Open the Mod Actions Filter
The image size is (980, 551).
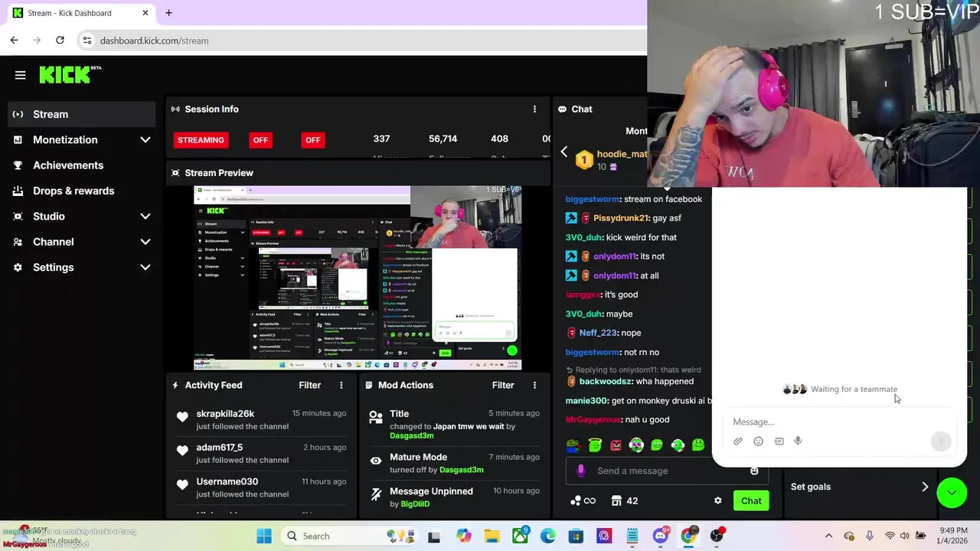[x=502, y=385]
